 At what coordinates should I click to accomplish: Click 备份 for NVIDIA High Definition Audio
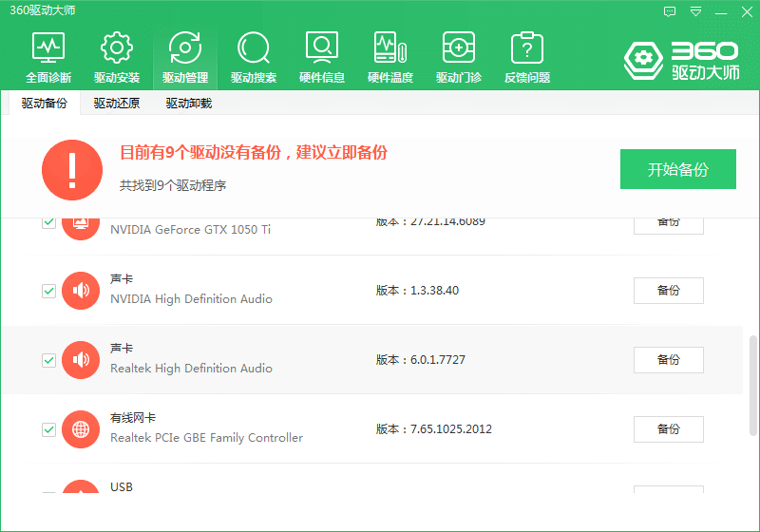[669, 291]
